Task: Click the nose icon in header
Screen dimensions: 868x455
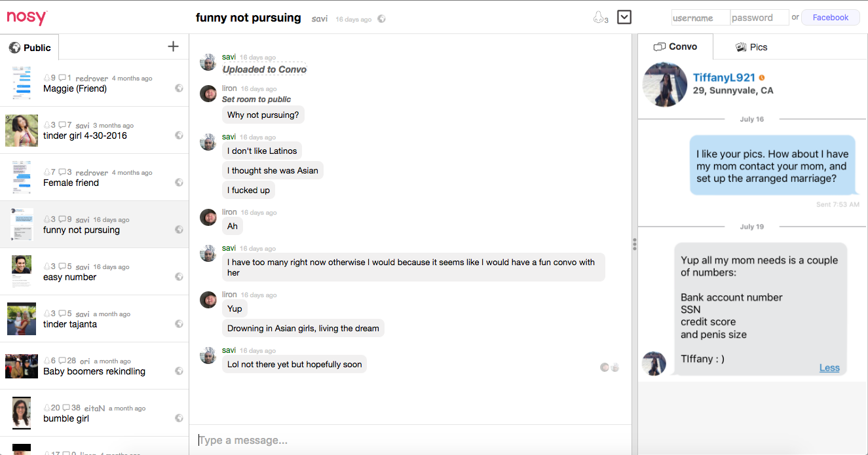Action: point(599,18)
